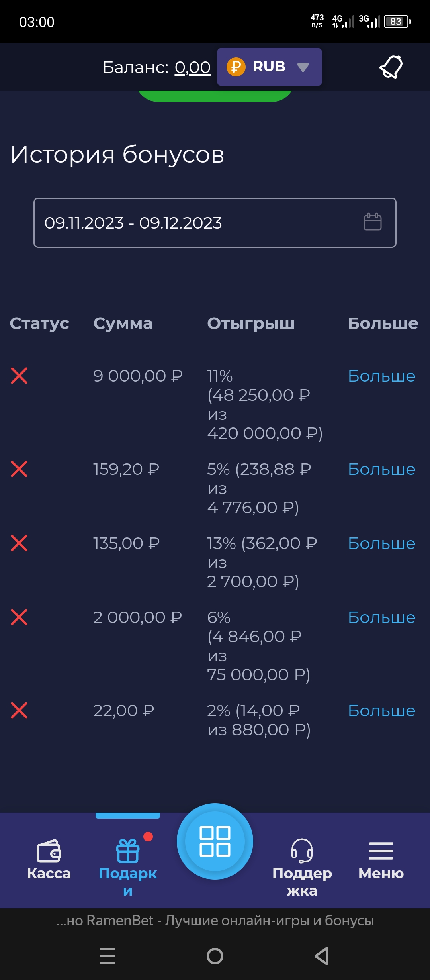Tap the red X status of the 22,00 ₽ bonus
Viewport: 430px width, 980px height.
click(19, 710)
